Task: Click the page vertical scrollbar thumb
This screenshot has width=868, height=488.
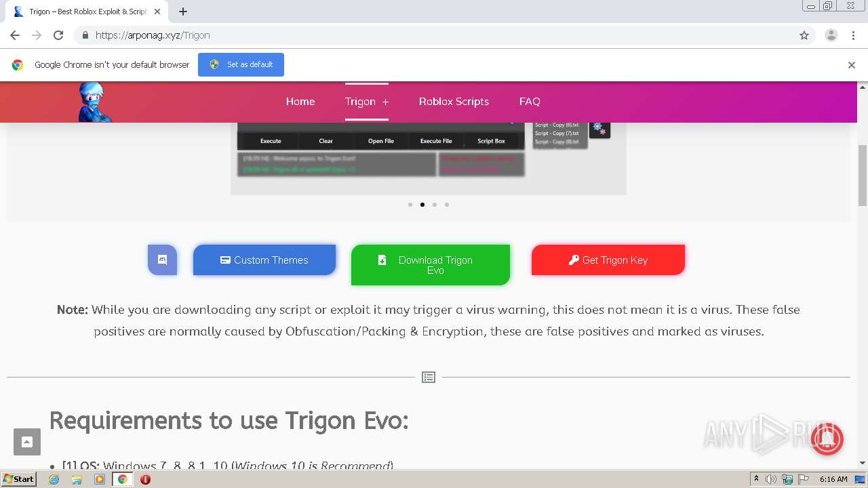Action: (863, 175)
